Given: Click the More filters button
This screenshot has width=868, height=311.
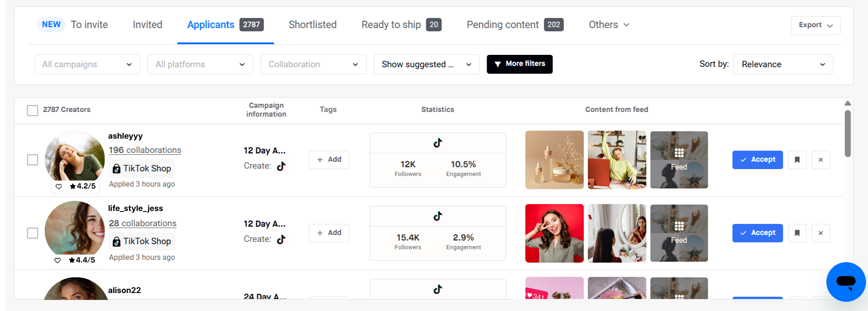Looking at the screenshot, I should (520, 64).
